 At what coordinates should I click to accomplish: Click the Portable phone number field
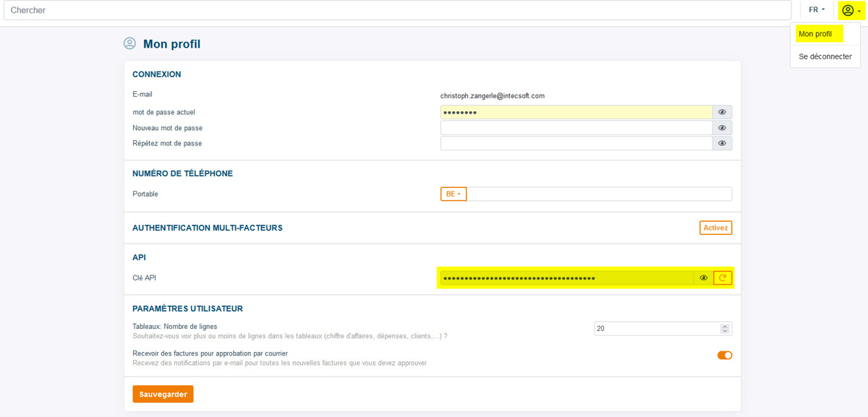pyautogui.click(x=600, y=194)
